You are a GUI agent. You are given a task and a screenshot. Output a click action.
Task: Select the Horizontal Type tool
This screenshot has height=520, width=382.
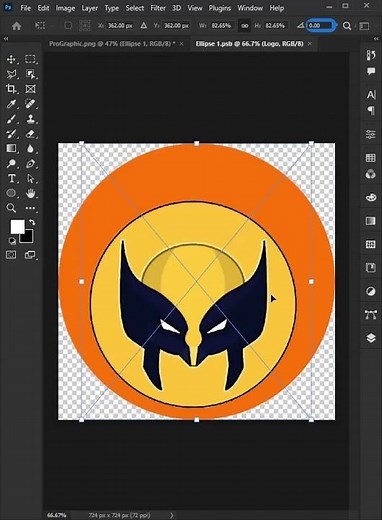[11, 178]
